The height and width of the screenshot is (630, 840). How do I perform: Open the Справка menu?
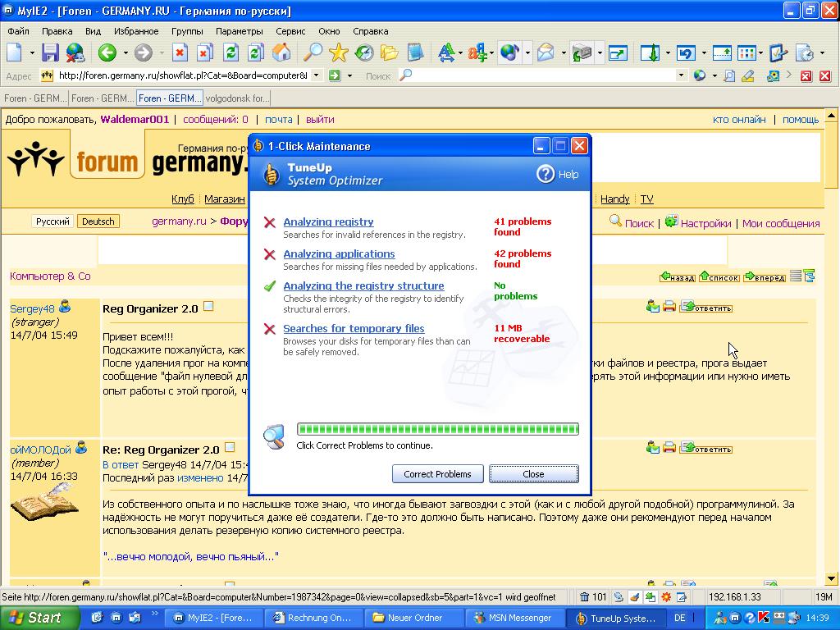(x=370, y=31)
